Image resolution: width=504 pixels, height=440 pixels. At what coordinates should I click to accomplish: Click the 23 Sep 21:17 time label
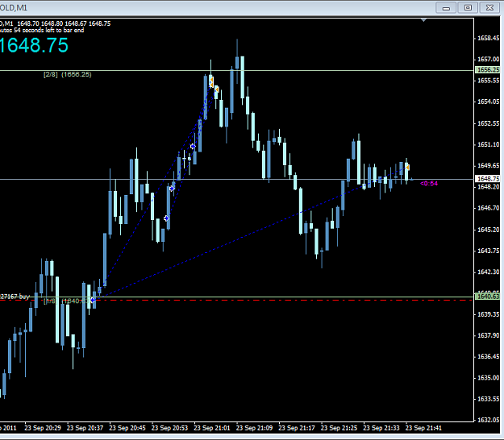297,428
